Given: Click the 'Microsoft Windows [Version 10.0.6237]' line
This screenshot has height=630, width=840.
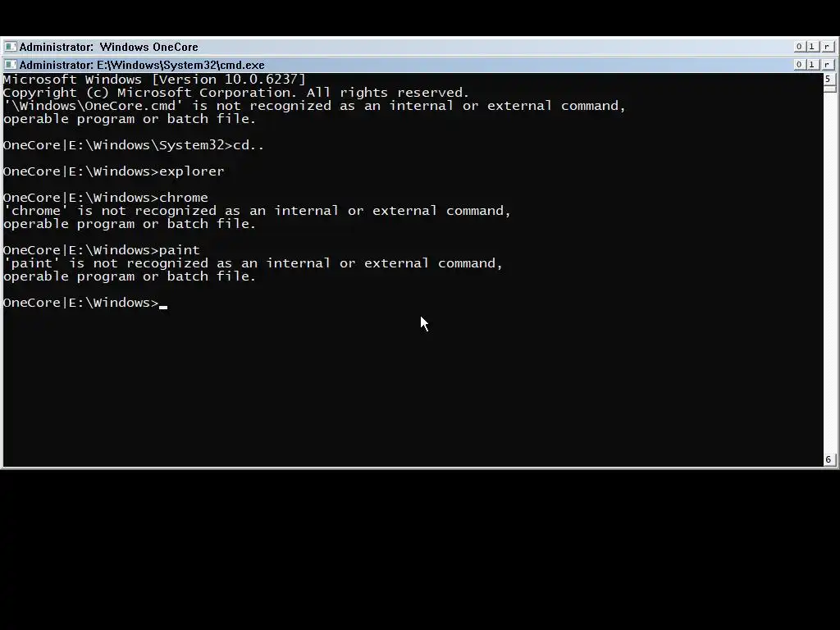Looking at the screenshot, I should 154,80.
